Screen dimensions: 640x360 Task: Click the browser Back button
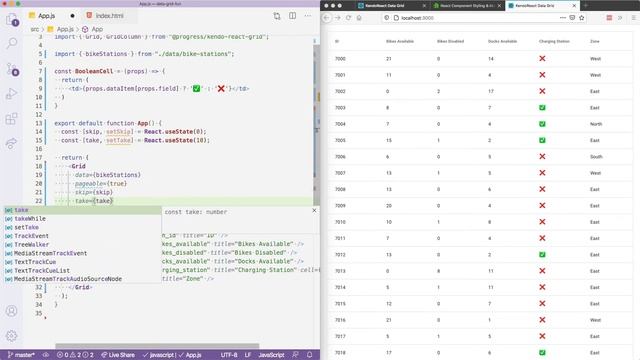click(x=326, y=18)
